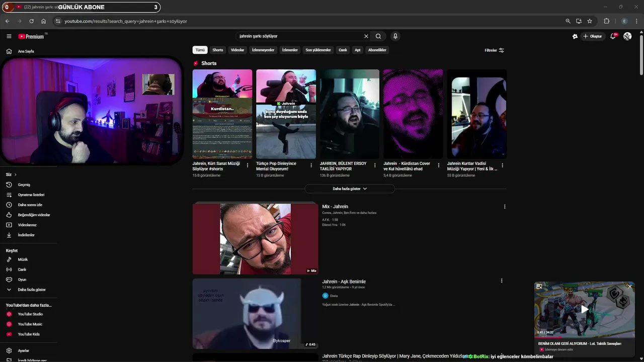The image size is (644, 362).
Task: Clear the search box with X icon
Action: point(366,36)
